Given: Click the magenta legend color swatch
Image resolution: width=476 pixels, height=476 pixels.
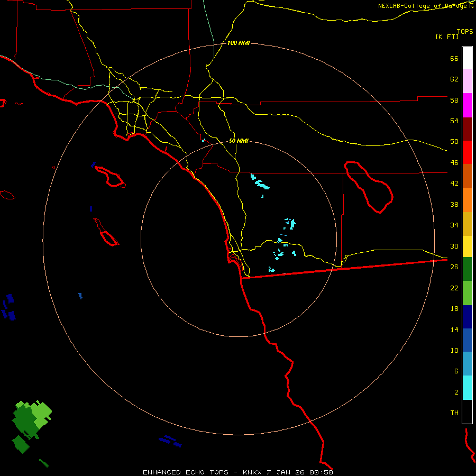Looking at the screenshot, I should coord(467,105).
